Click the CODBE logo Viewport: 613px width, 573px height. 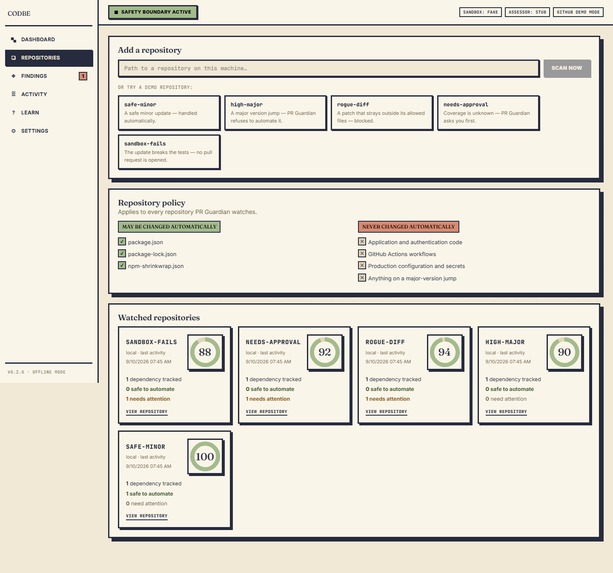coord(19,13)
